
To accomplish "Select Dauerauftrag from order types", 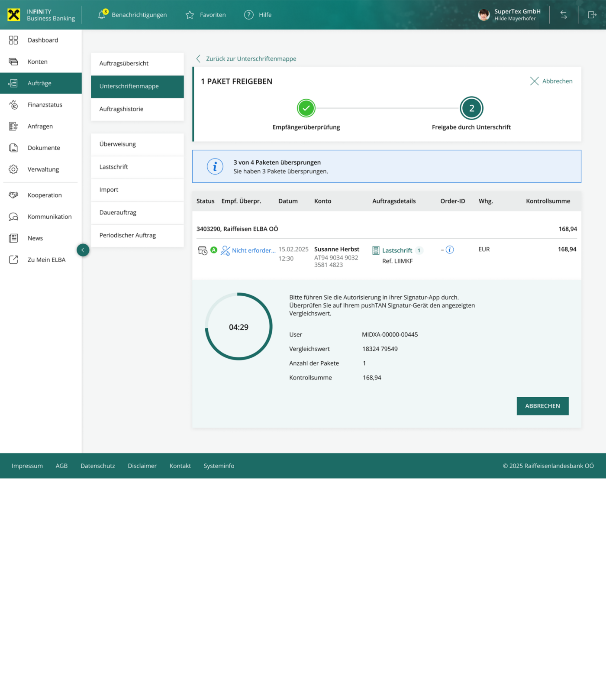I will click(x=118, y=213).
